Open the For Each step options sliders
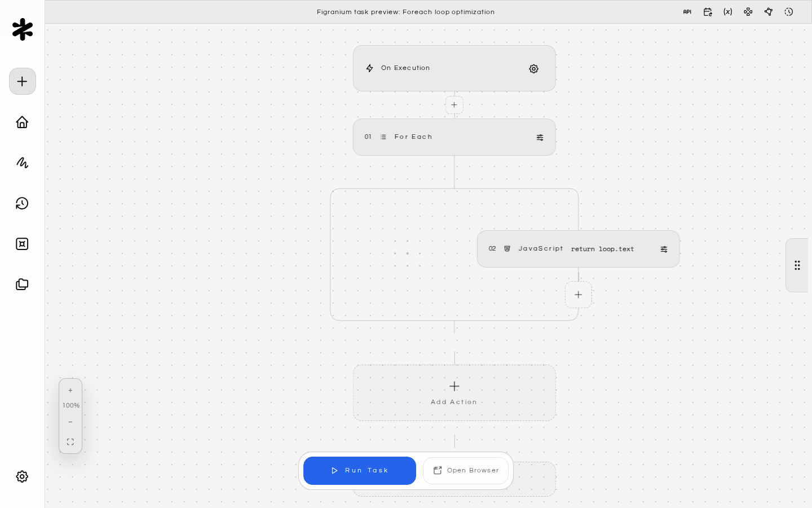Viewport: 812px width, 508px height. [540, 137]
